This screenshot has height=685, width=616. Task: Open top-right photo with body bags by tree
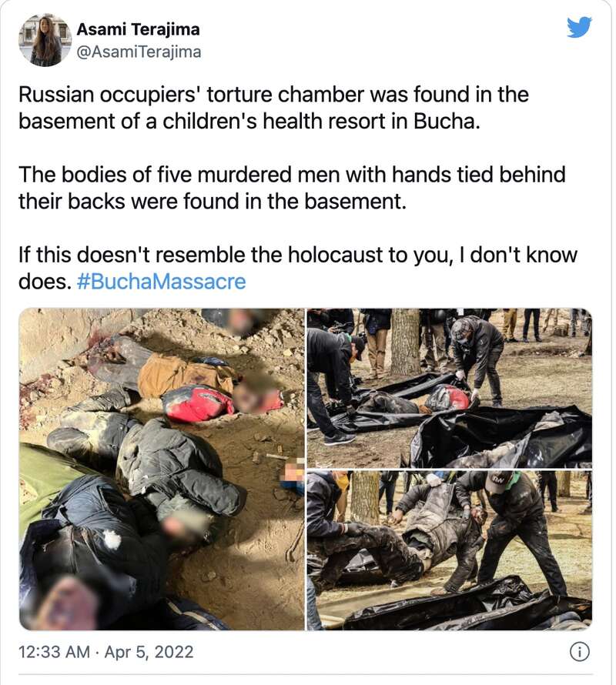point(450,388)
